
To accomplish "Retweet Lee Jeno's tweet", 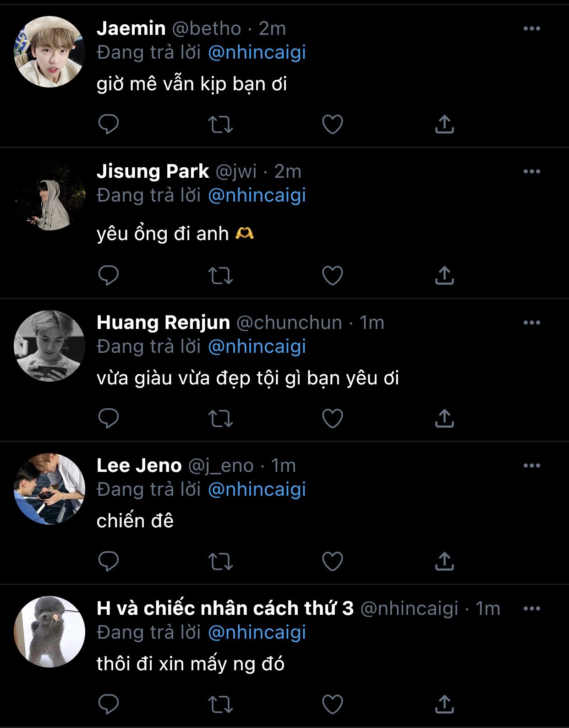I will [221, 561].
